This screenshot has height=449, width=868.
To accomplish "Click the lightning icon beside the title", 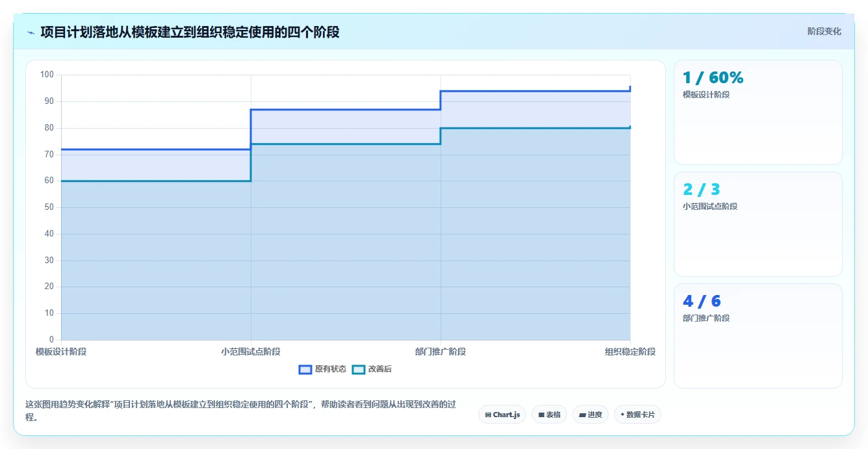I will tap(31, 32).
